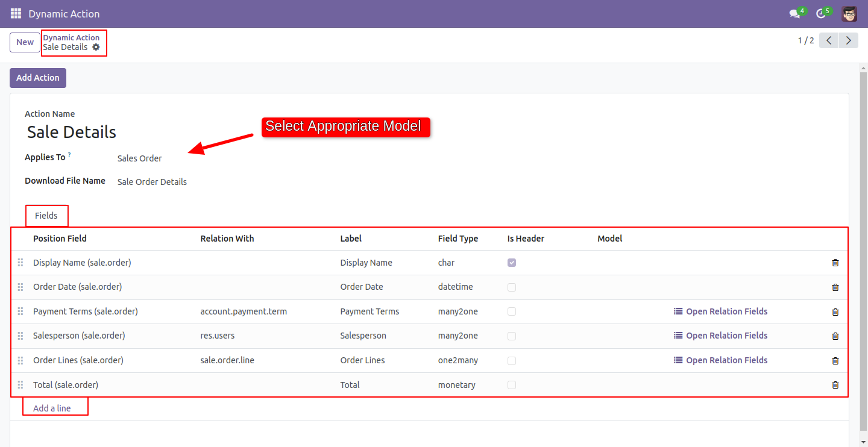The image size is (868, 447).
Task: Click the char field type cell
Action: [447, 263]
